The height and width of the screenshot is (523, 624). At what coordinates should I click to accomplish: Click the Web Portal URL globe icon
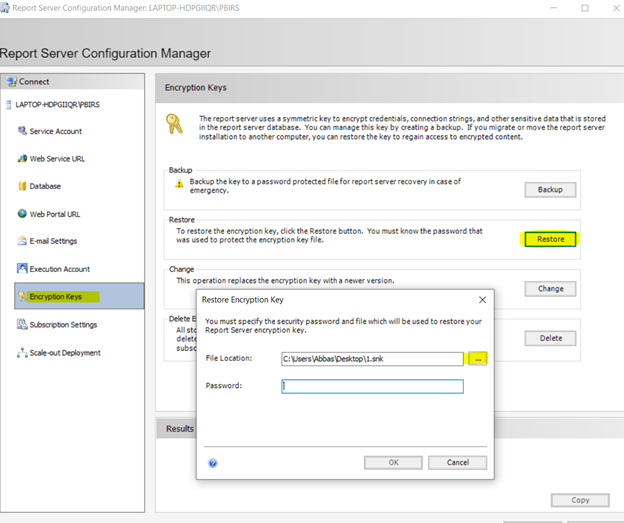tap(22, 214)
